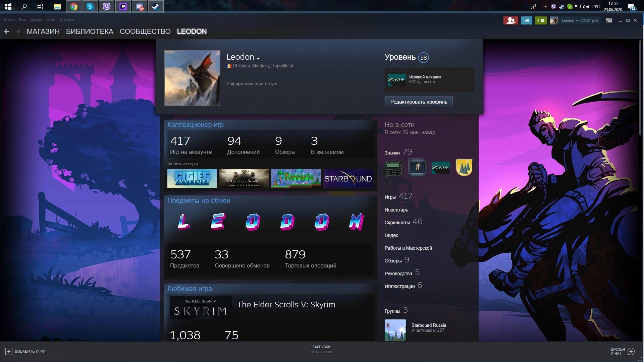Switch to Big Picture mode icon
644x362 pixels.
pyautogui.click(x=608, y=20)
